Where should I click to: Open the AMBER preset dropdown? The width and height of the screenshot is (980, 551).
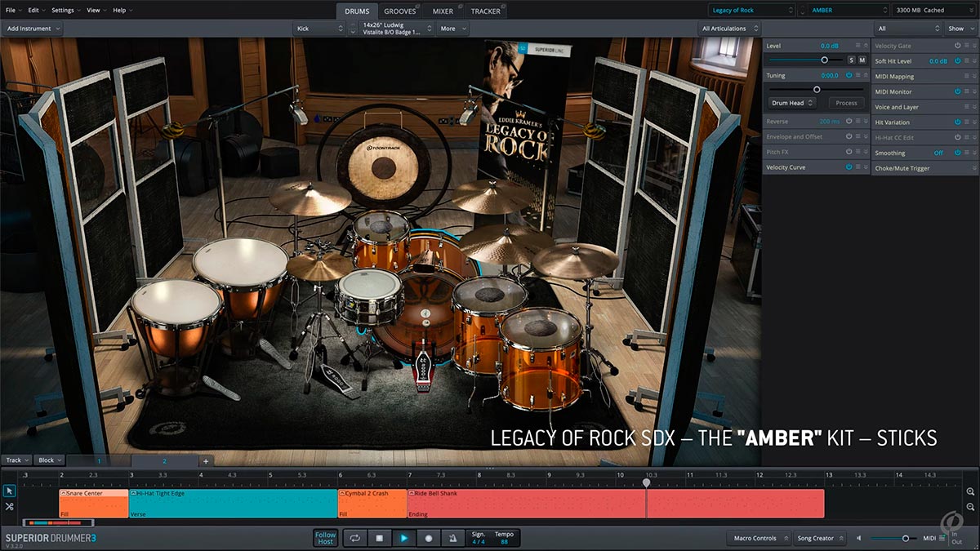(847, 10)
